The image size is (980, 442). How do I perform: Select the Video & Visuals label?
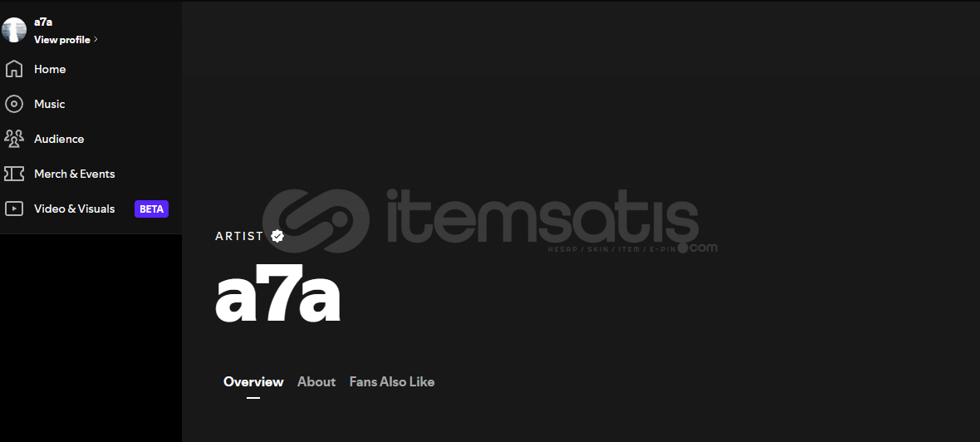click(x=75, y=209)
